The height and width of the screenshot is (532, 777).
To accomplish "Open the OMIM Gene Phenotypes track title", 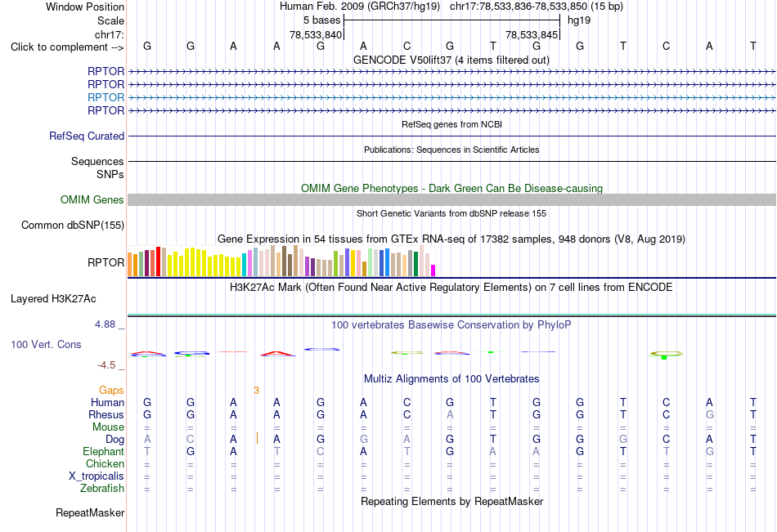I will tap(452, 188).
